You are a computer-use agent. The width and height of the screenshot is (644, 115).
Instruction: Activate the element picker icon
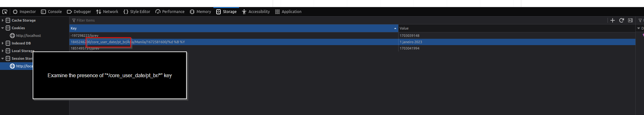(5, 12)
